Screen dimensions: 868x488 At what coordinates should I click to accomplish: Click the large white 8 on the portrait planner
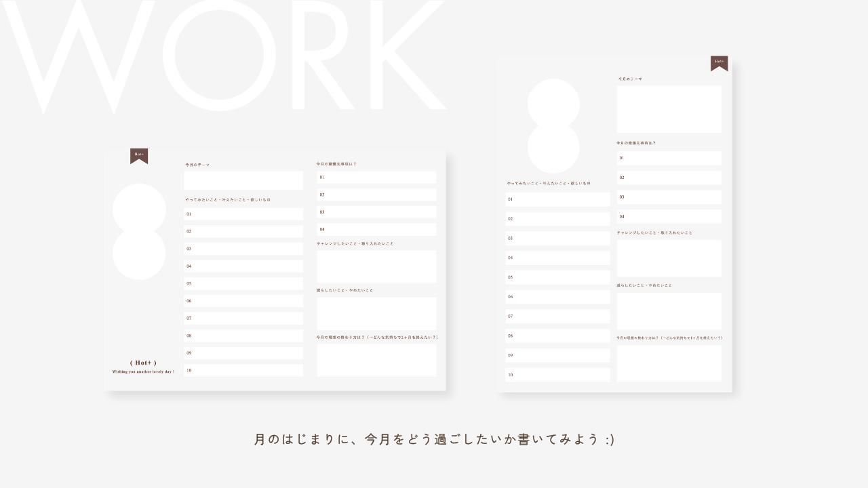(553, 126)
